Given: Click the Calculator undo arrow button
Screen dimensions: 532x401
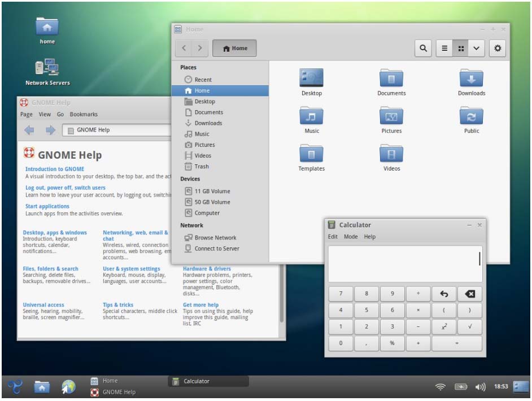Looking at the screenshot, I should click(444, 294).
